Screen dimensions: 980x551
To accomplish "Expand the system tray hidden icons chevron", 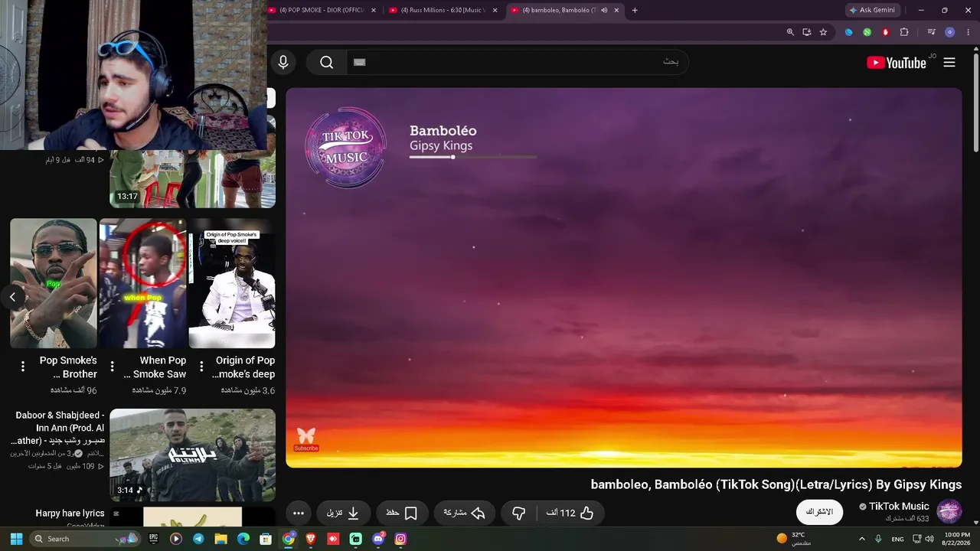I will [861, 539].
